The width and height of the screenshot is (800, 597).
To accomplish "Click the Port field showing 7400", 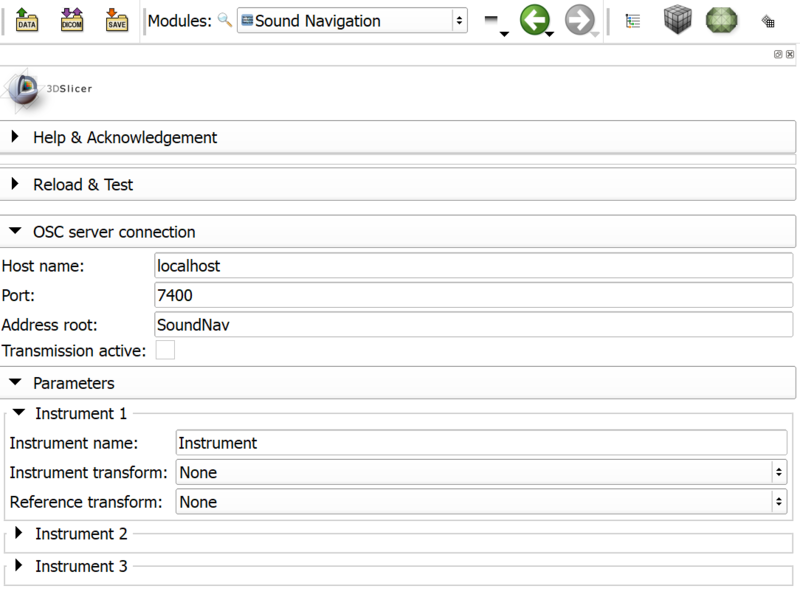I will point(473,295).
